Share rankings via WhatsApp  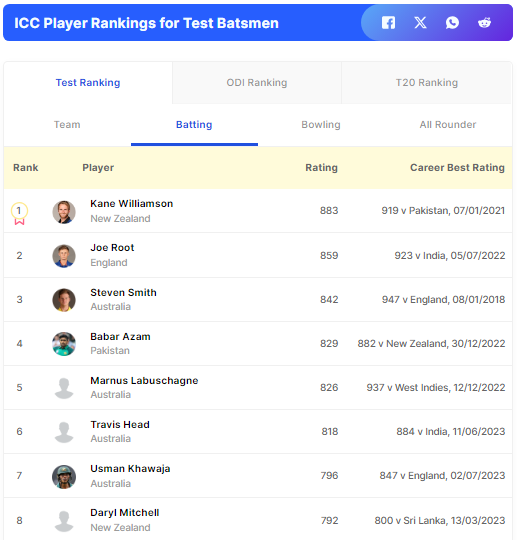[452, 23]
